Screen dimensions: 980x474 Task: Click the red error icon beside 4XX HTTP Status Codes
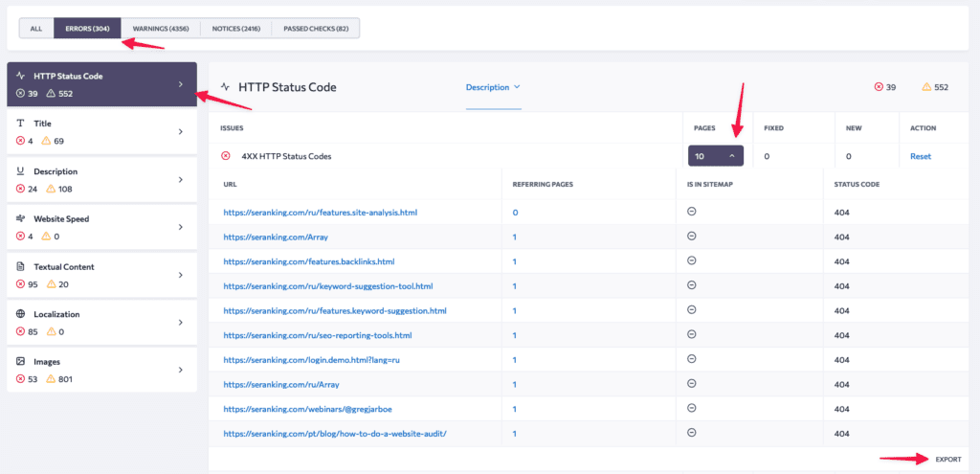[226, 156]
